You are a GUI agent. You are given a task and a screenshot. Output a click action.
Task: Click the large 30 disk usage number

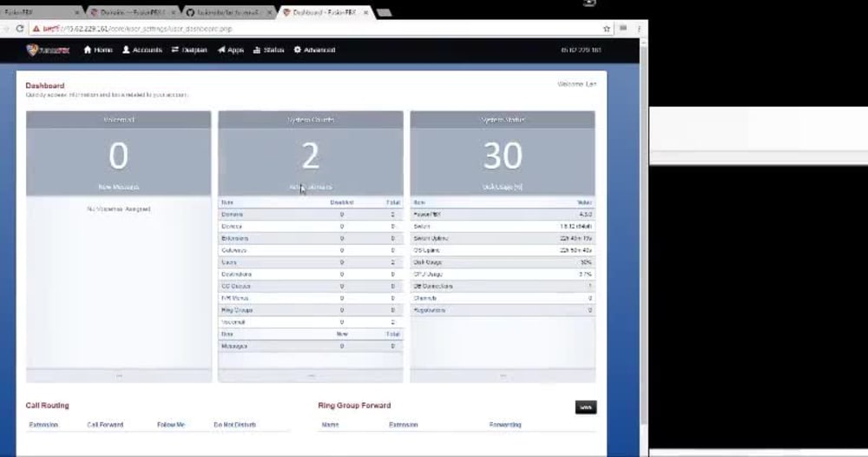503,156
